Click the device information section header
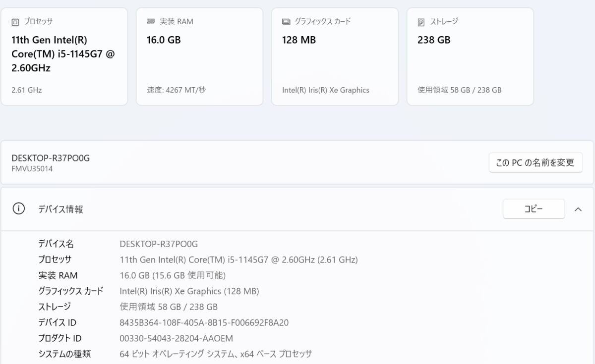The width and height of the screenshot is (595, 364). pos(297,209)
